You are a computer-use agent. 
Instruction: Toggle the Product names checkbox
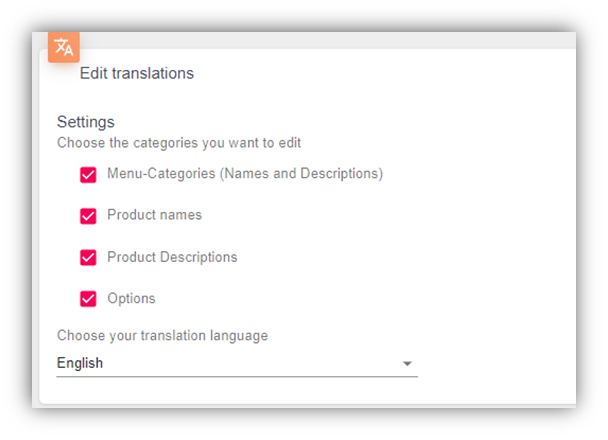[88, 216]
